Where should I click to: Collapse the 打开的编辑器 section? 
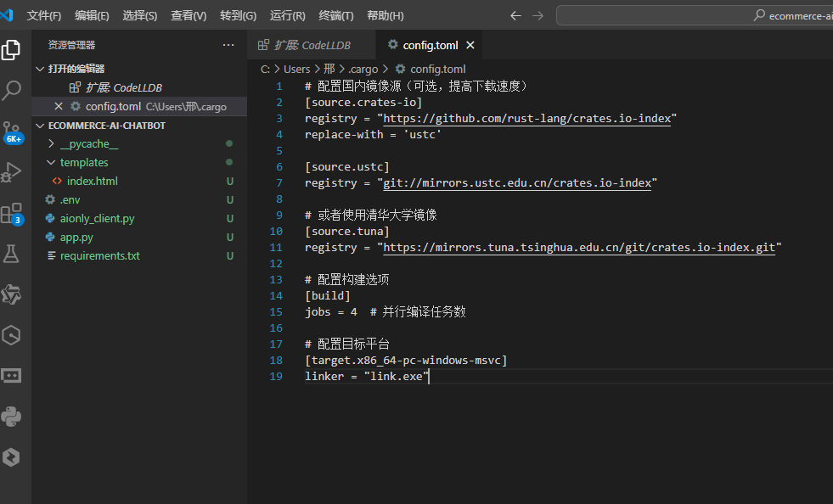[x=76, y=69]
